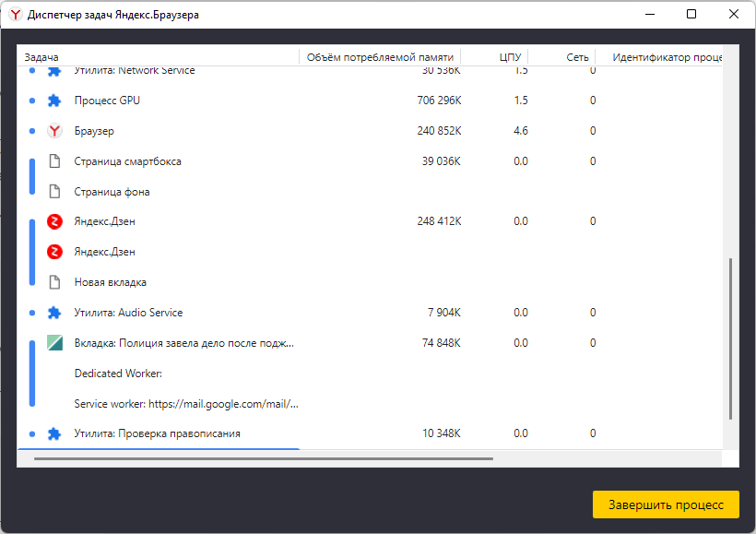This screenshot has width=756, height=534.
Task: Select the Страница смартбокса entry
Action: [370, 161]
